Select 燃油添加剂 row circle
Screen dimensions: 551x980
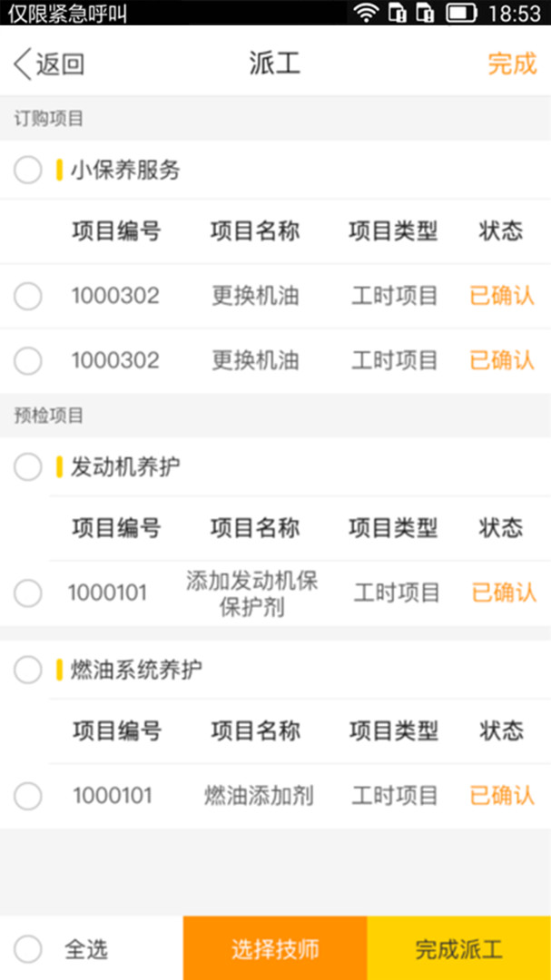[x=28, y=797]
